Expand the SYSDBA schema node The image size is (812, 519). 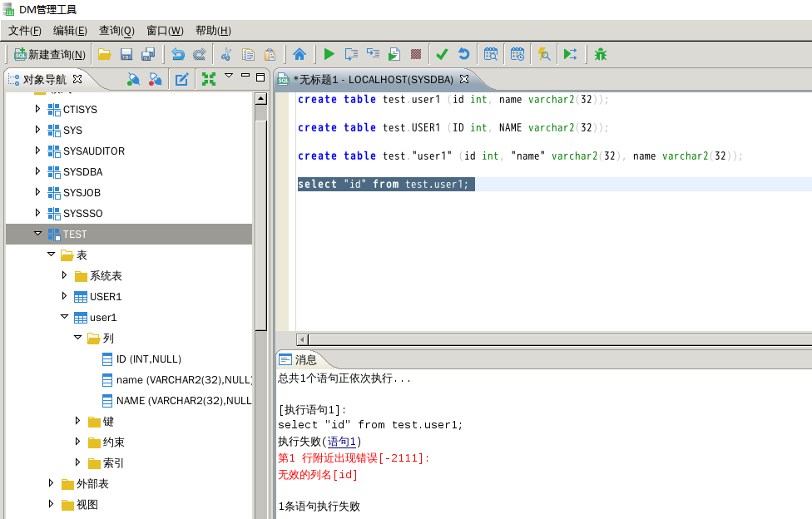point(37,171)
